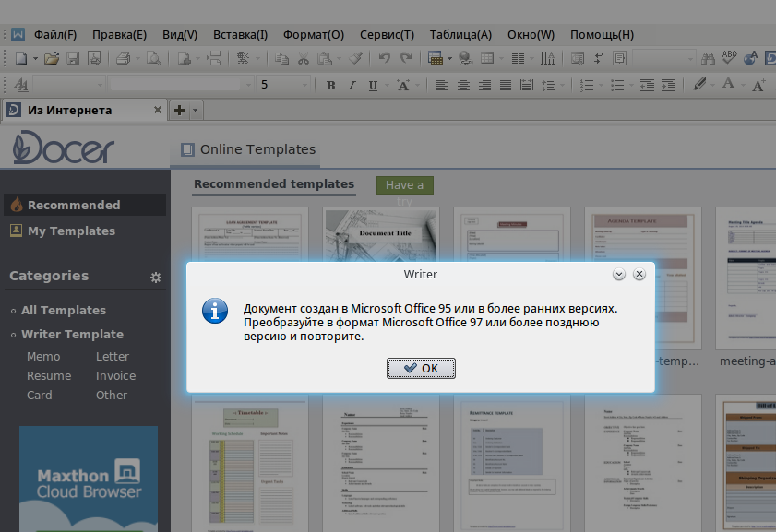Toggle Bold formatting

[330, 86]
